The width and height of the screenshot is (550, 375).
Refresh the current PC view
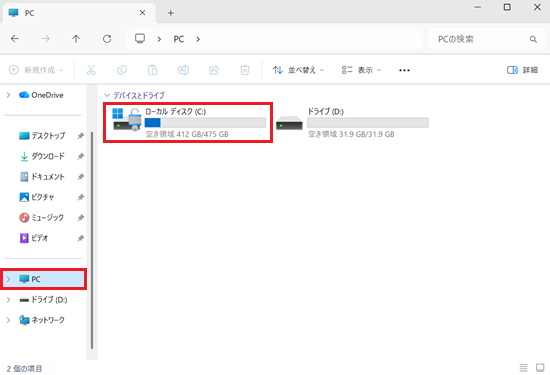click(107, 39)
